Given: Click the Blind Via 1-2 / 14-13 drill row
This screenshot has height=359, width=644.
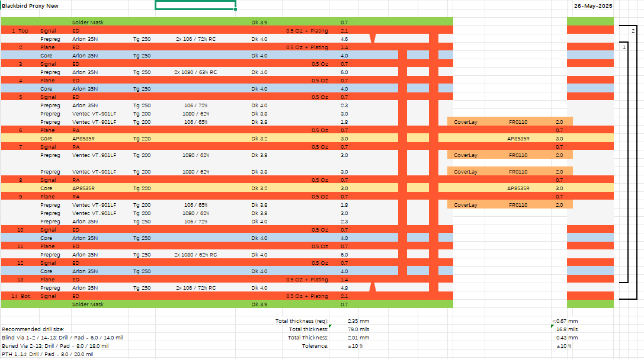Looking at the screenshot, I should tap(62, 337).
